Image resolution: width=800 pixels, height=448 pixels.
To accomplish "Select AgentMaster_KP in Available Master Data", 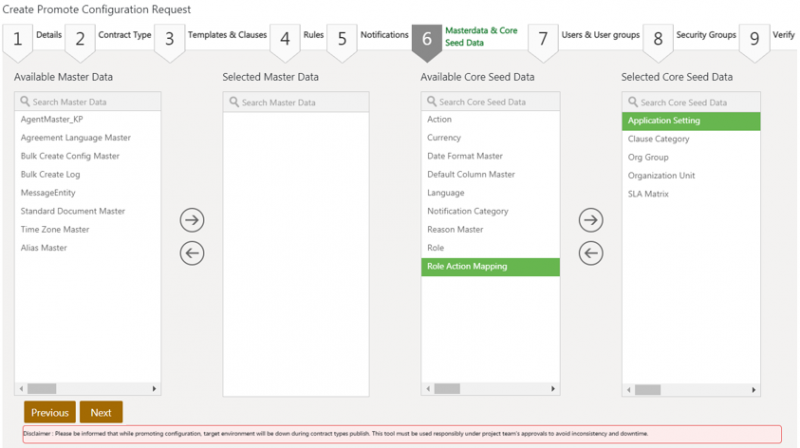I will (52, 120).
